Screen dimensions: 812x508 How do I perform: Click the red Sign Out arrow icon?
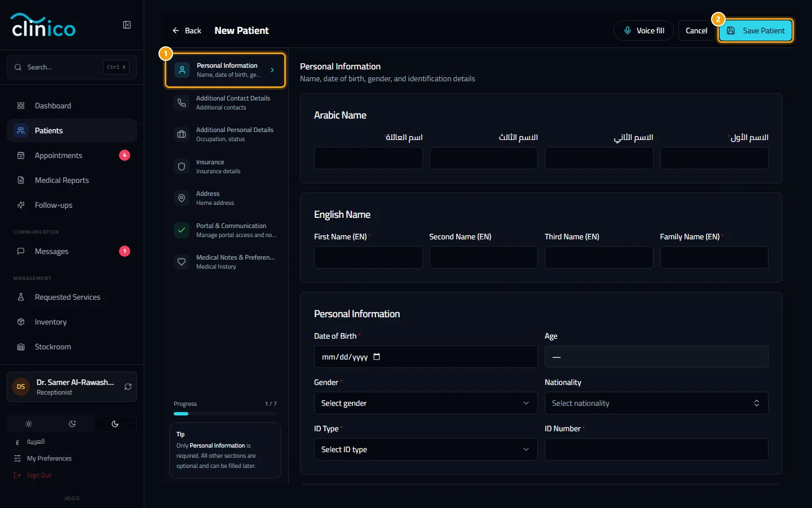(x=17, y=475)
